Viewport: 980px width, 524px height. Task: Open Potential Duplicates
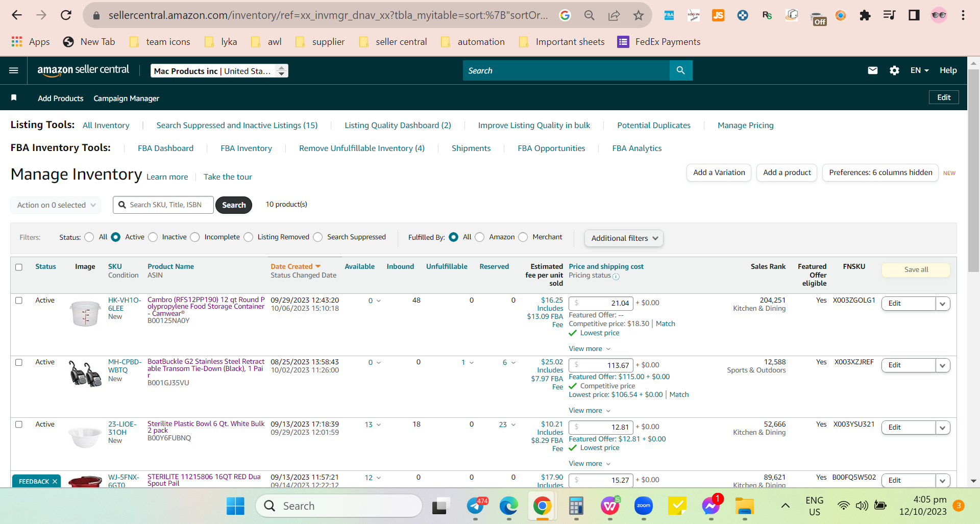(654, 126)
